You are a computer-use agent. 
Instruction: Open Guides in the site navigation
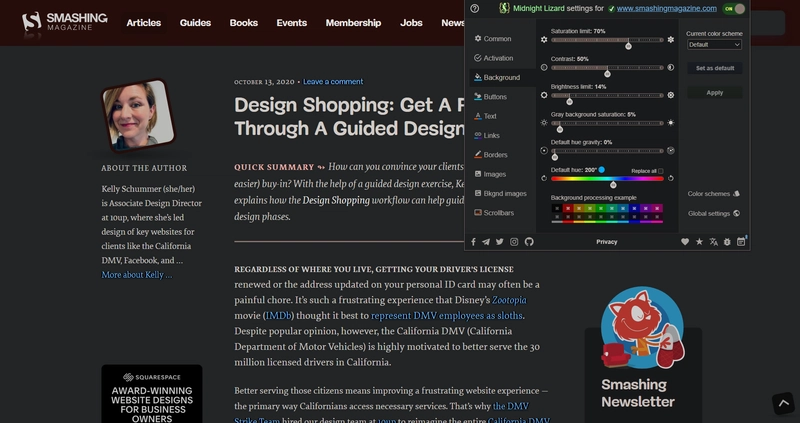[195, 23]
